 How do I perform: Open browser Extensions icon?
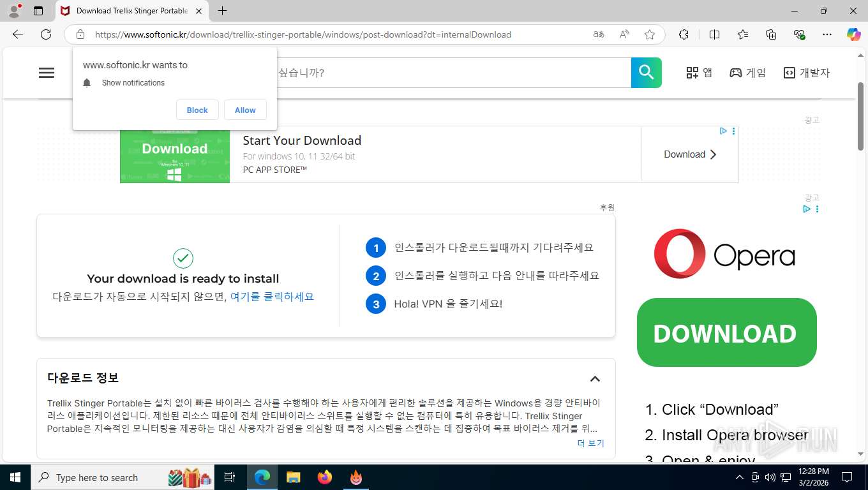pos(684,34)
